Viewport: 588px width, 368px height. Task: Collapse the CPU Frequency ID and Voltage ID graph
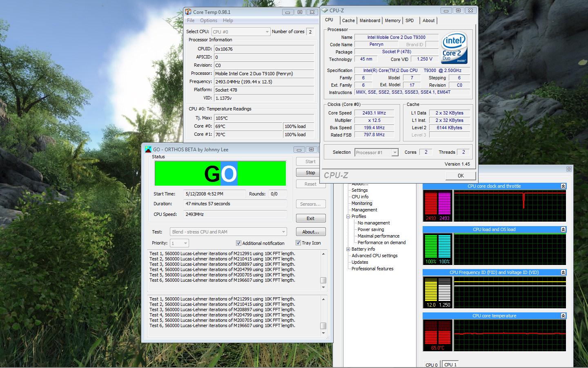point(563,272)
